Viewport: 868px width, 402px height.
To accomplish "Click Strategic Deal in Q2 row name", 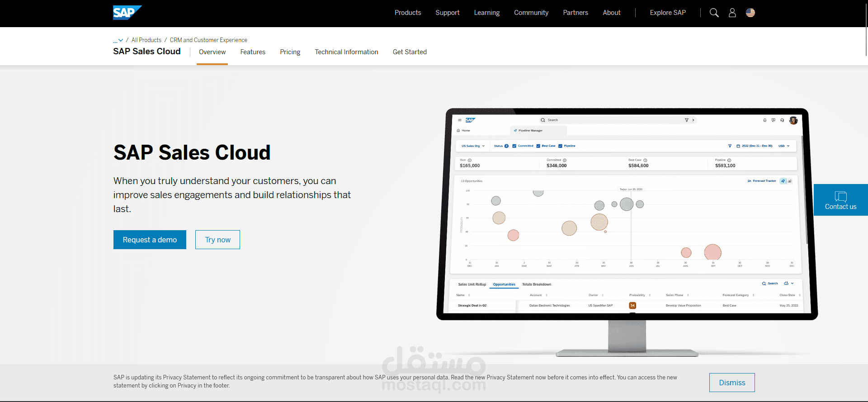I will point(472,306).
